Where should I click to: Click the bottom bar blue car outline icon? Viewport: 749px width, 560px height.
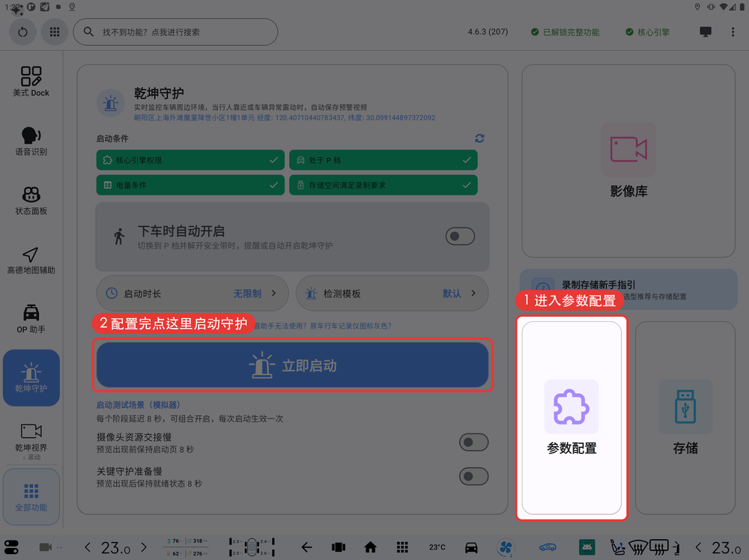tap(548, 547)
